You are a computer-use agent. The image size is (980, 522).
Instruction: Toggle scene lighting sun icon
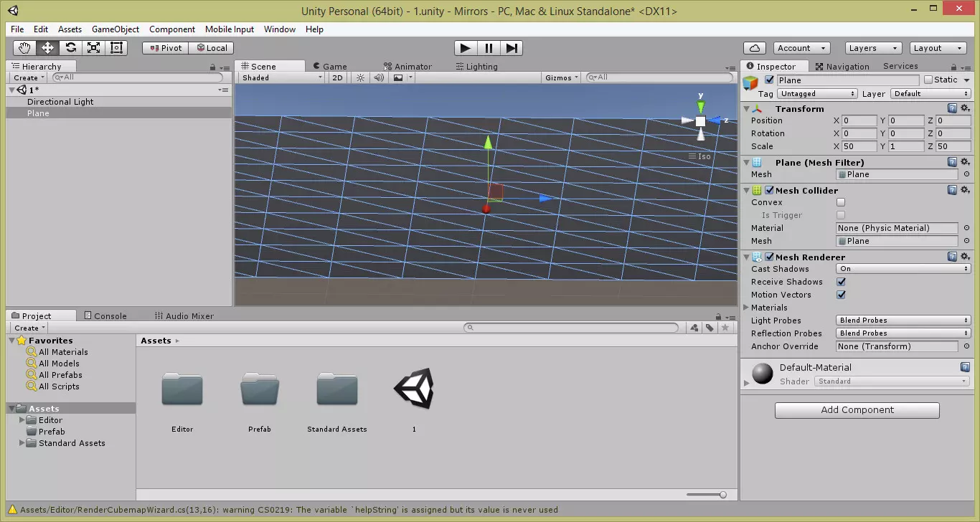[360, 77]
